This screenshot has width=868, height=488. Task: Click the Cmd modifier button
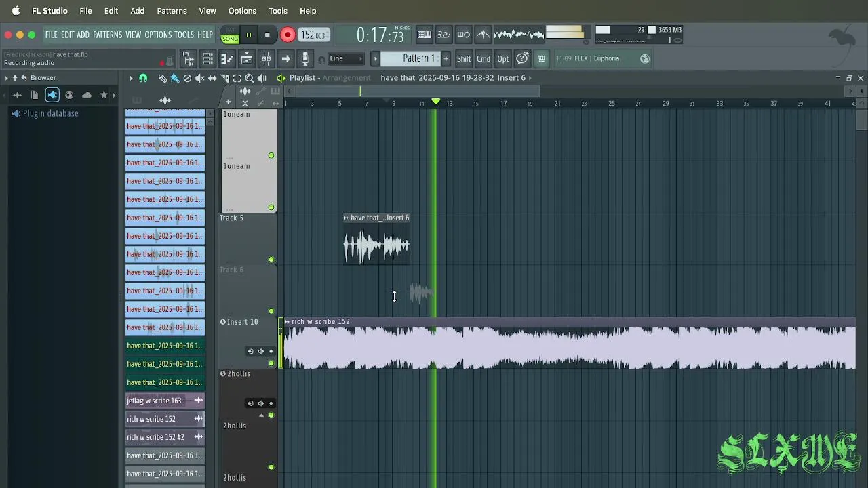(x=484, y=59)
